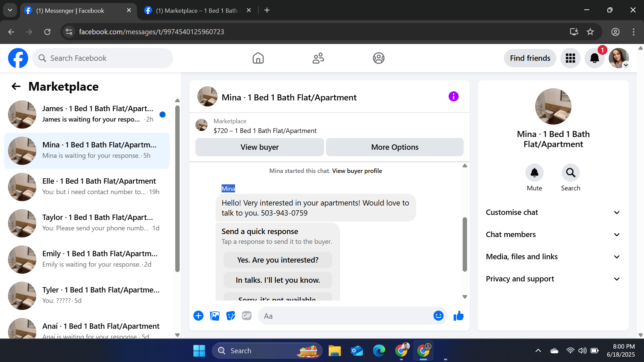This screenshot has height=362, width=644.
Task: Open Windows Start menu
Action: point(199,351)
